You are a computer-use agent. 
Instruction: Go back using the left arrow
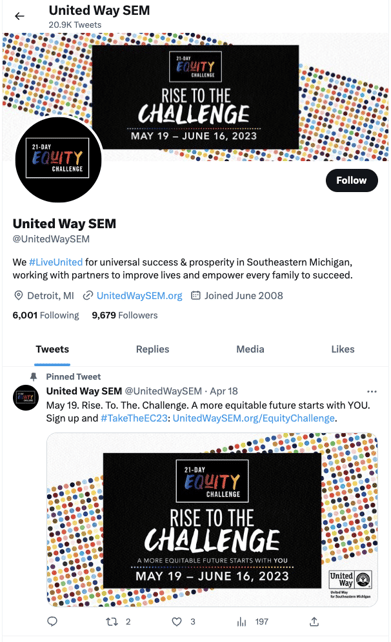pos(19,16)
